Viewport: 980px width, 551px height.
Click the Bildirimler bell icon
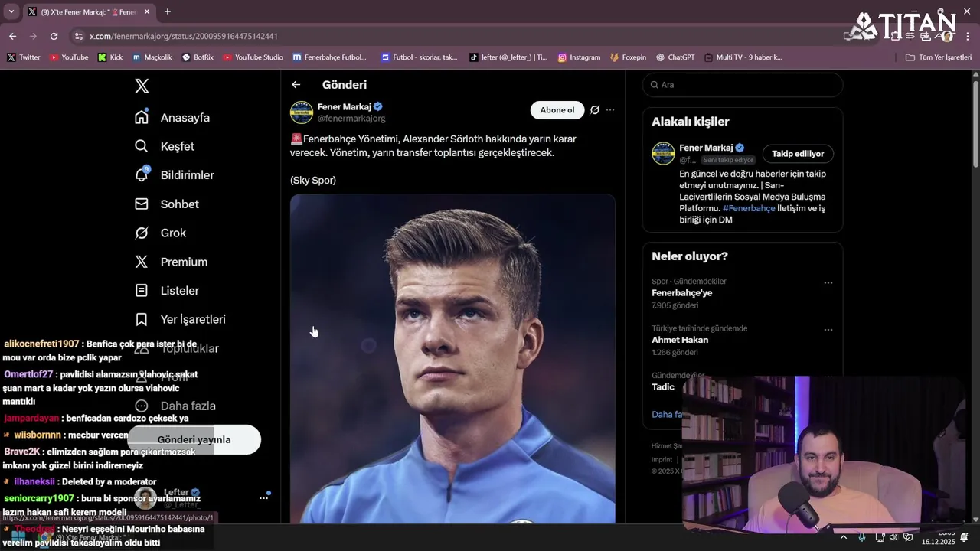[142, 175]
